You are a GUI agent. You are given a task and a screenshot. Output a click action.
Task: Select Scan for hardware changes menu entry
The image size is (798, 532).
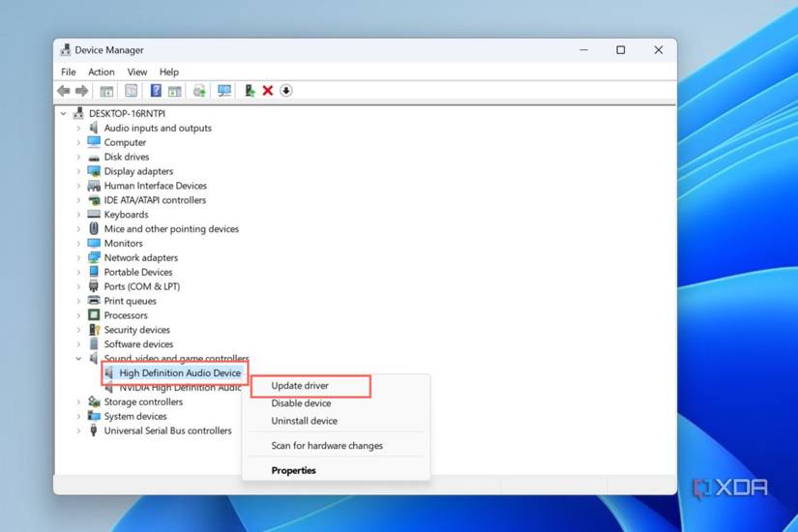pyautogui.click(x=327, y=446)
